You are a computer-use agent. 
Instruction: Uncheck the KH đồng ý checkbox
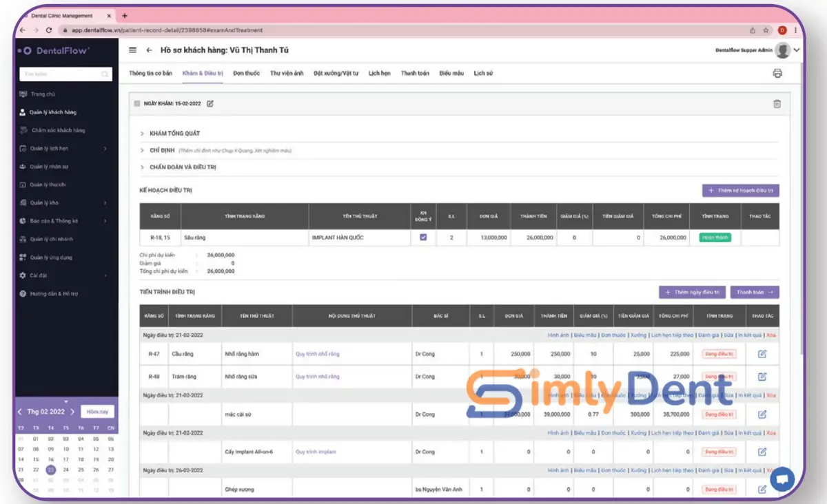tap(423, 238)
